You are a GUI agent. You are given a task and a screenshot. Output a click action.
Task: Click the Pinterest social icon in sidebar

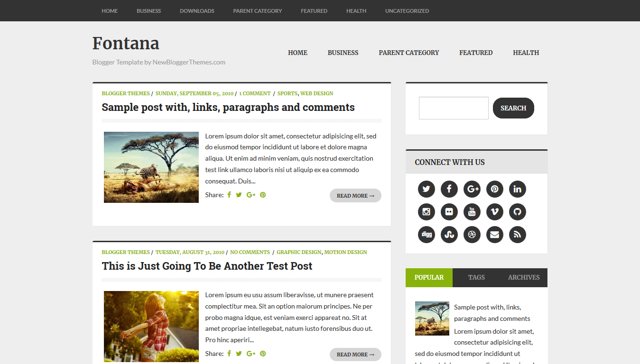tap(494, 189)
